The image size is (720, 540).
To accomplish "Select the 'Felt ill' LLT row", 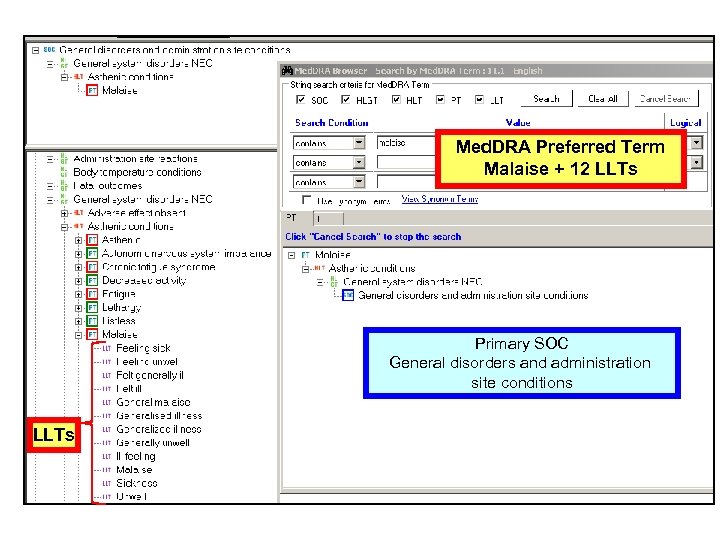I will (x=129, y=389).
